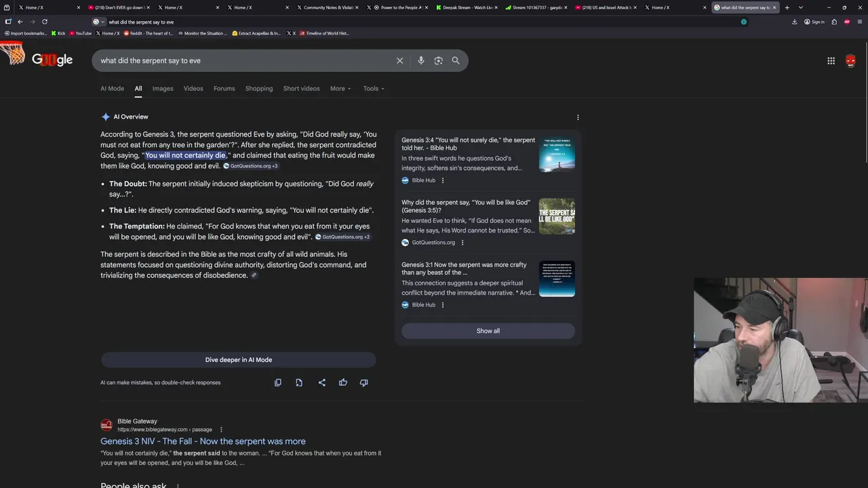The height and width of the screenshot is (488, 868).
Task: Open a new browser tab
Action: click(x=787, y=7)
